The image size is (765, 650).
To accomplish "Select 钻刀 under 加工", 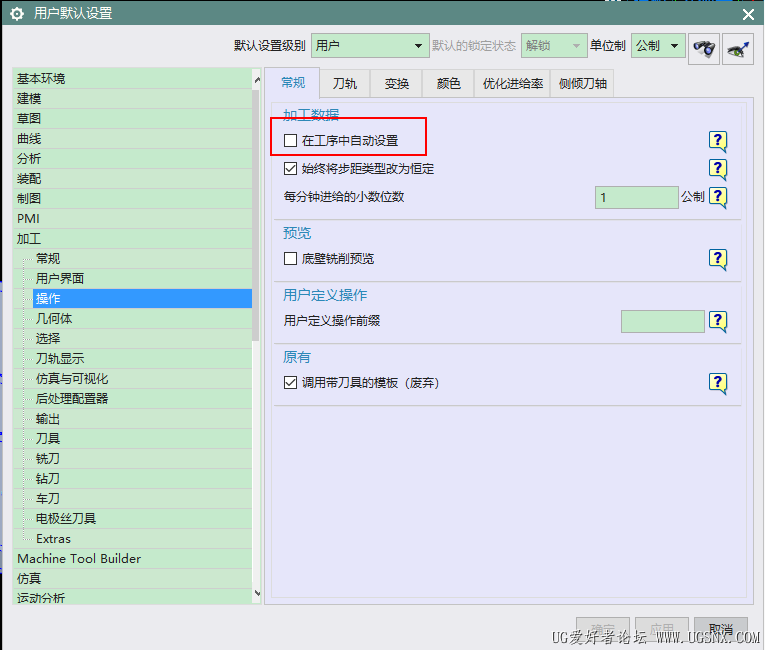I will pyautogui.click(x=142, y=479).
